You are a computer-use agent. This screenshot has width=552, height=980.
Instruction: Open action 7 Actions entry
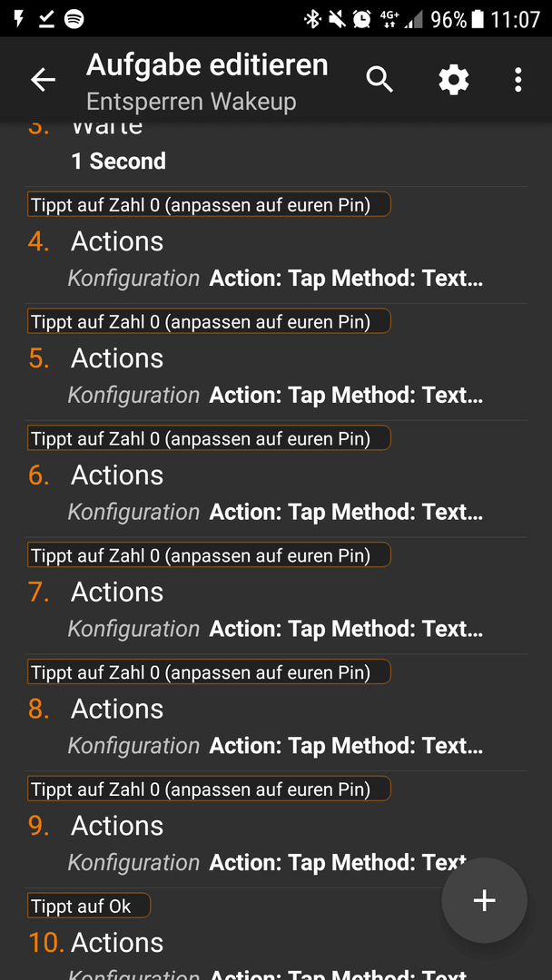(276, 610)
